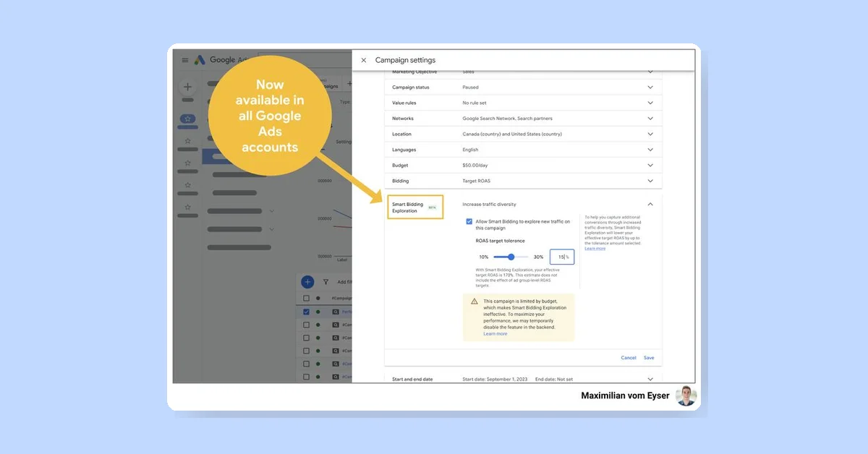This screenshot has height=454, width=868.
Task: Open the filter funnel icon above campaign table
Action: (325, 282)
